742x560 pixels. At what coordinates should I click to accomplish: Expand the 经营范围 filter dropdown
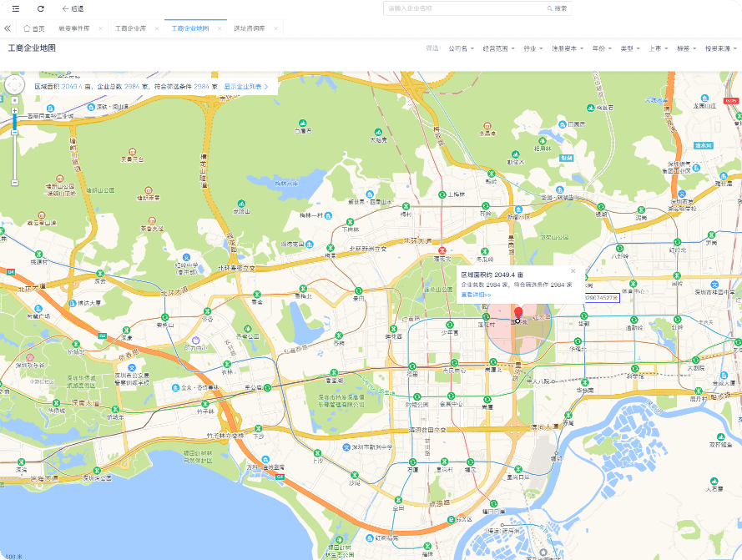click(x=498, y=48)
